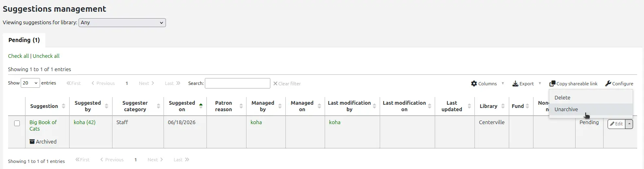
Task: Expand the Columns dropdown arrow
Action: (x=503, y=83)
